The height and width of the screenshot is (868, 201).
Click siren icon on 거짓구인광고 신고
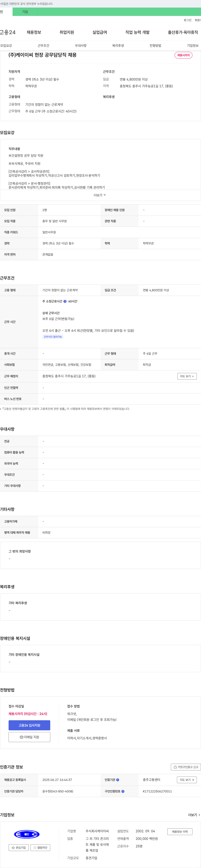175,767
